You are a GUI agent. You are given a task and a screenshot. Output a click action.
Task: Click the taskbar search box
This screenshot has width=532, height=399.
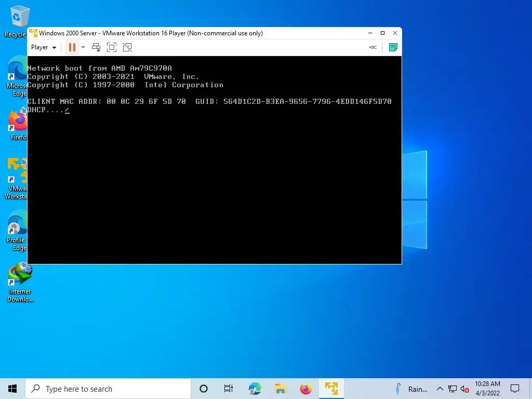click(x=108, y=389)
